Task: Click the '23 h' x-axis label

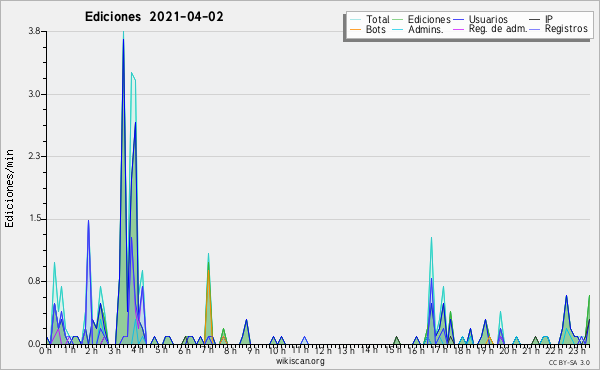Action: [x=577, y=351]
